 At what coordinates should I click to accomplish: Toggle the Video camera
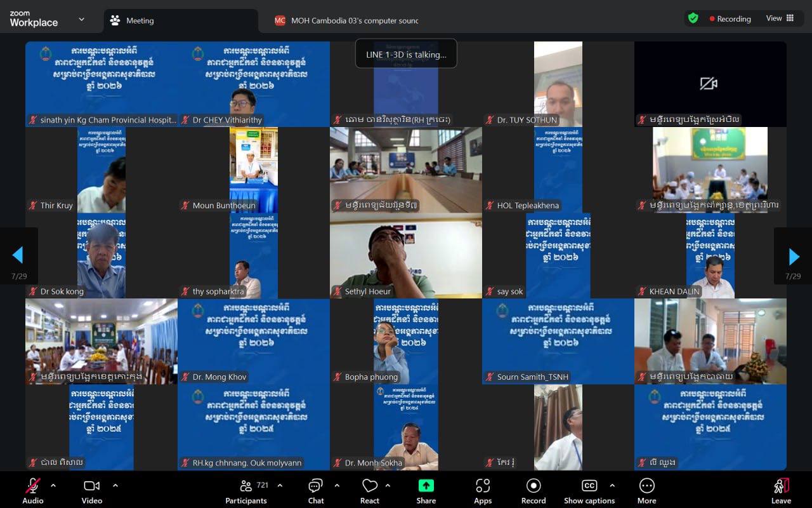pyautogui.click(x=92, y=486)
